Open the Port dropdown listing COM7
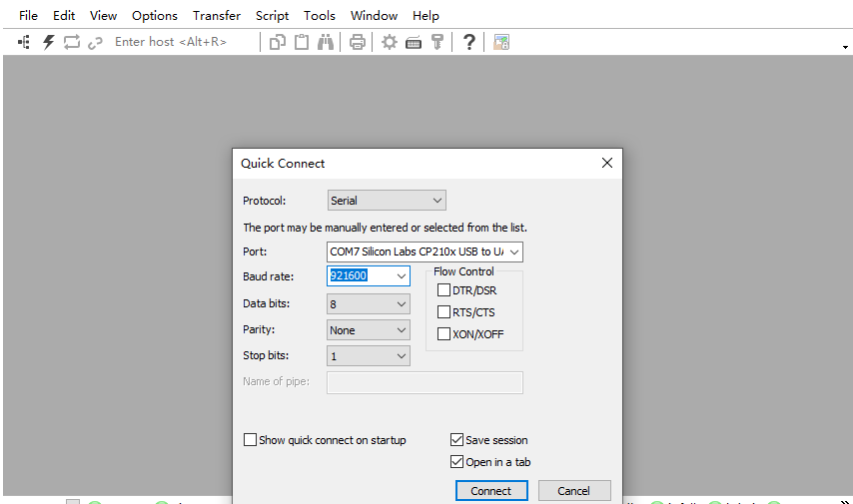The image size is (853, 504). click(425, 252)
